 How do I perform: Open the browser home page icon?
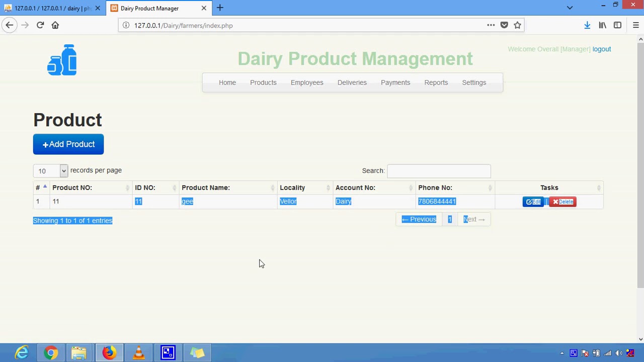[55, 25]
